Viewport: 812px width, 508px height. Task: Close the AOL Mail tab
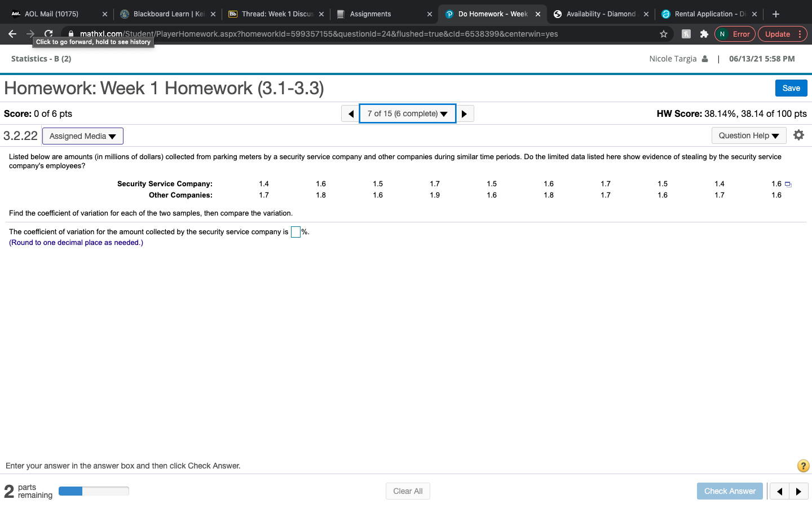pos(104,14)
